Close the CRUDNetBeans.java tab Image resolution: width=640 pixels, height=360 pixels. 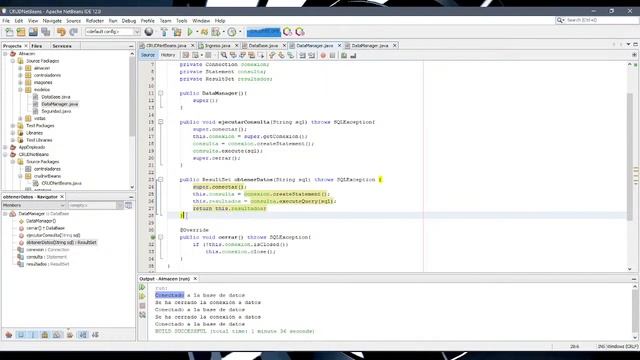(193, 46)
